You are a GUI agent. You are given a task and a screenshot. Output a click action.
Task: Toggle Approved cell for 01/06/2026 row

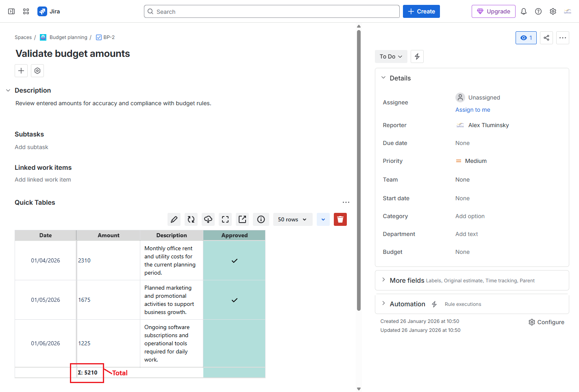[x=235, y=344]
